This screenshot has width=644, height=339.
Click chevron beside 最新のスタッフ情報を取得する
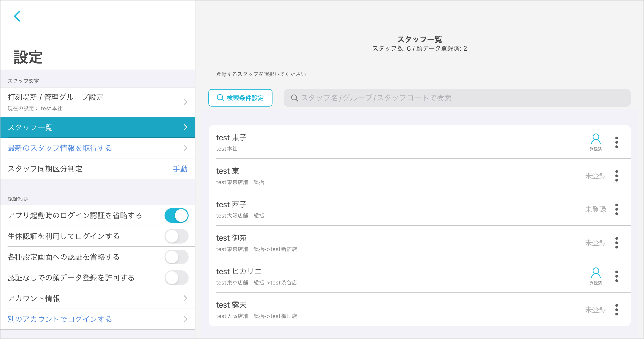[185, 148]
